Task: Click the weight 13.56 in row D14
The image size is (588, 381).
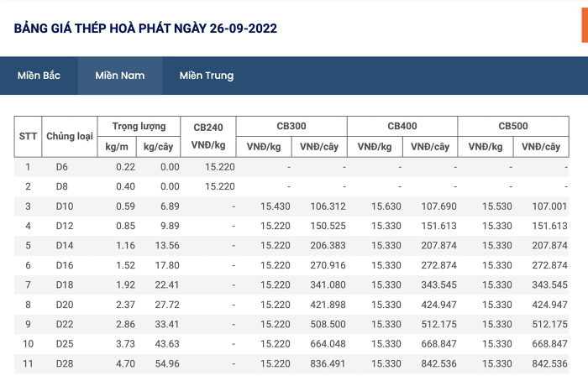Action: [x=167, y=246]
